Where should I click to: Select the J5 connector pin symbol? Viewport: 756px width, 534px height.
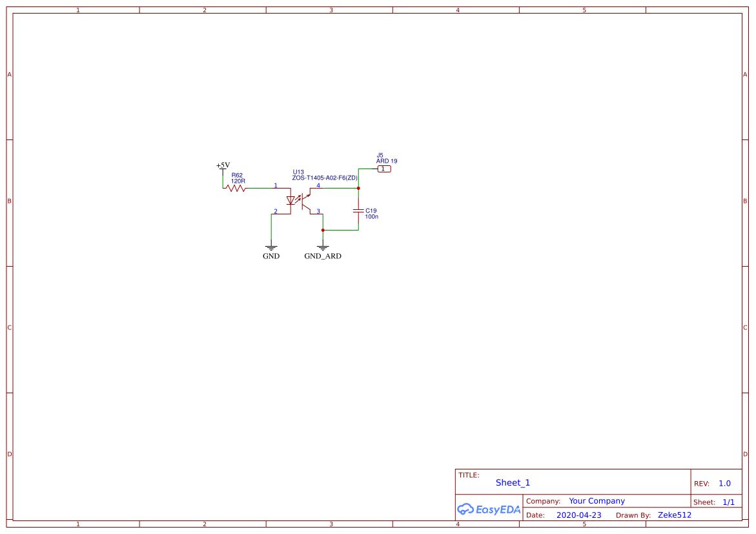(384, 169)
